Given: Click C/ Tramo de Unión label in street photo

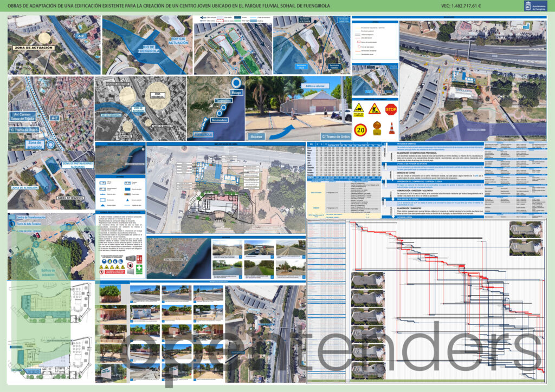Looking at the screenshot, I should click(335, 136).
